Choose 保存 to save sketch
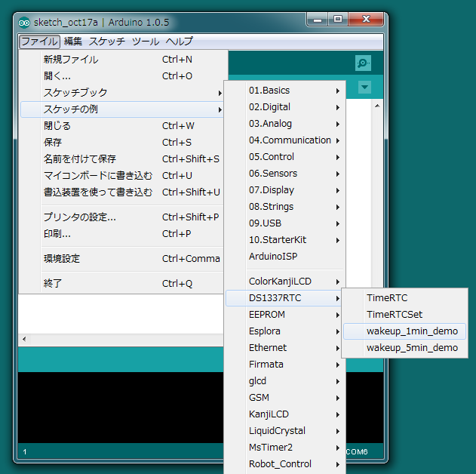The image size is (476, 474). (x=122, y=143)
